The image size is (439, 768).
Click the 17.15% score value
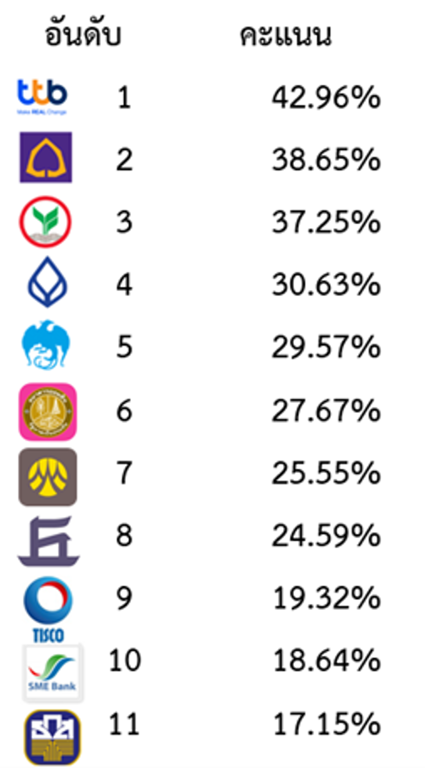326,724
